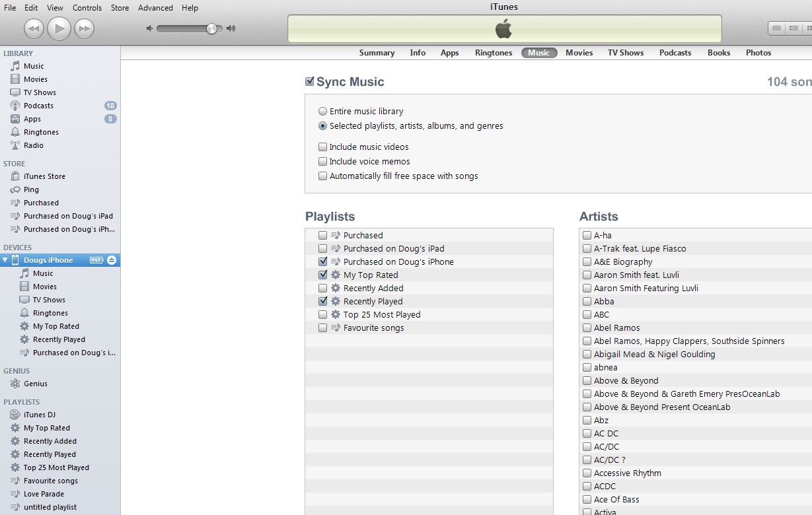Switch to the Photos tab
This screenshot has height=515, width=812.
pos(758,53)
